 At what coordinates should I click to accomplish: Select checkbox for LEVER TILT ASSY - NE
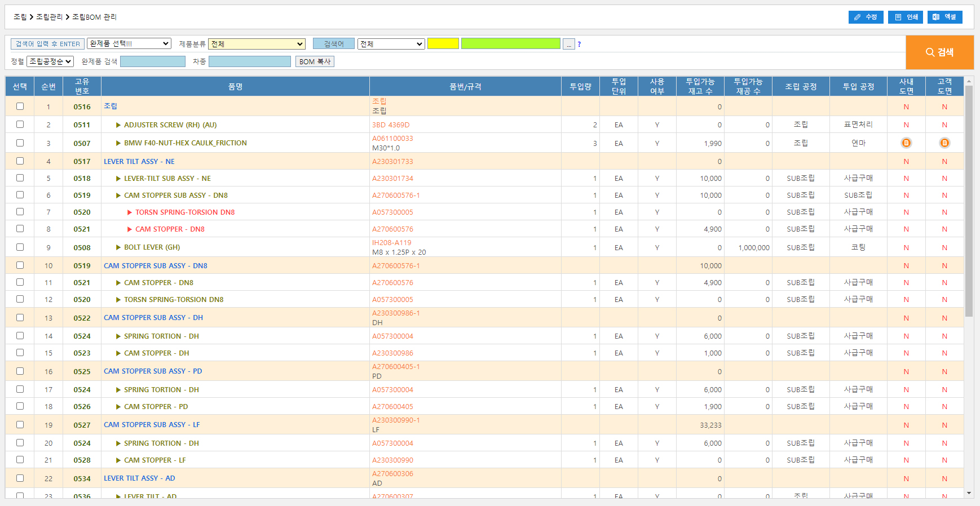20,161
